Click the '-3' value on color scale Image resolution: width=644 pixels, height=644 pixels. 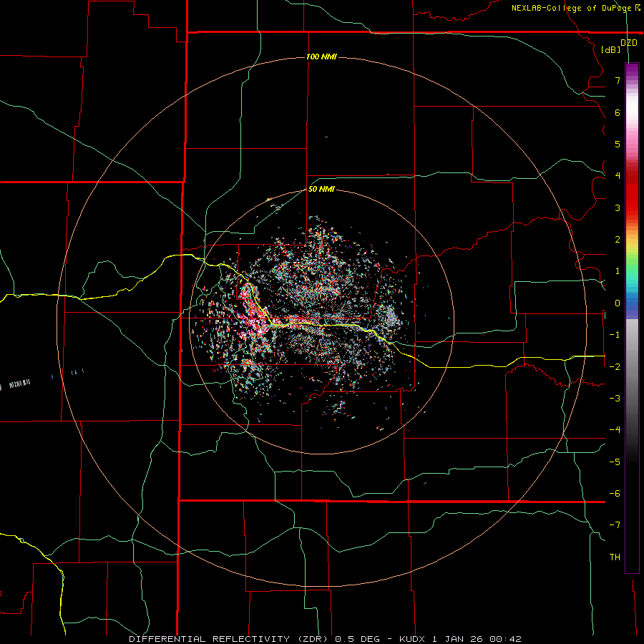615,398
